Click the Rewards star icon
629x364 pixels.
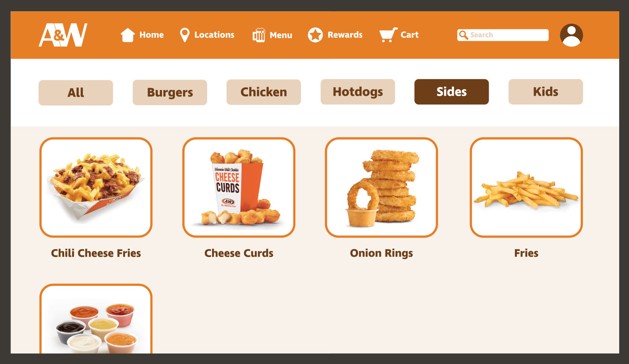coord(315,35)
